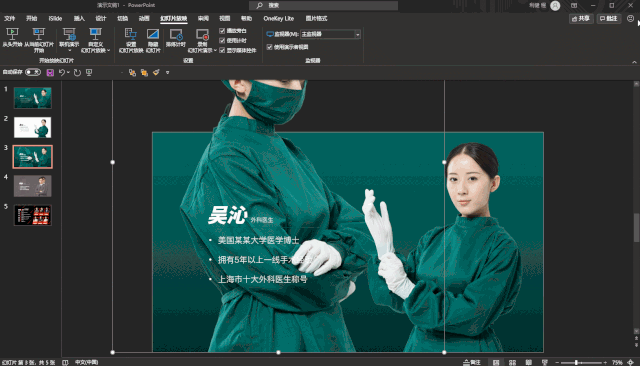This screenshot has width=640, height=366.
Task: Click zoom percentage 75% value
Action: 617,362
